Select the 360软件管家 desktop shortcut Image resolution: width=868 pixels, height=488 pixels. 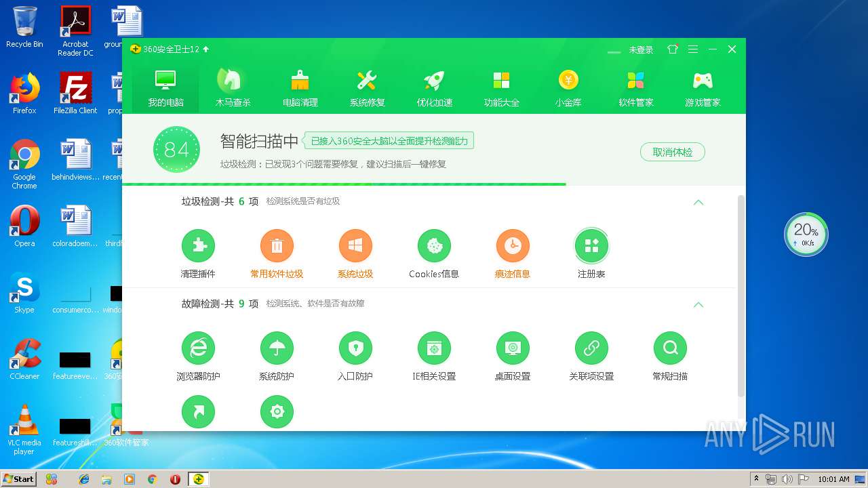tap(126, 426)
